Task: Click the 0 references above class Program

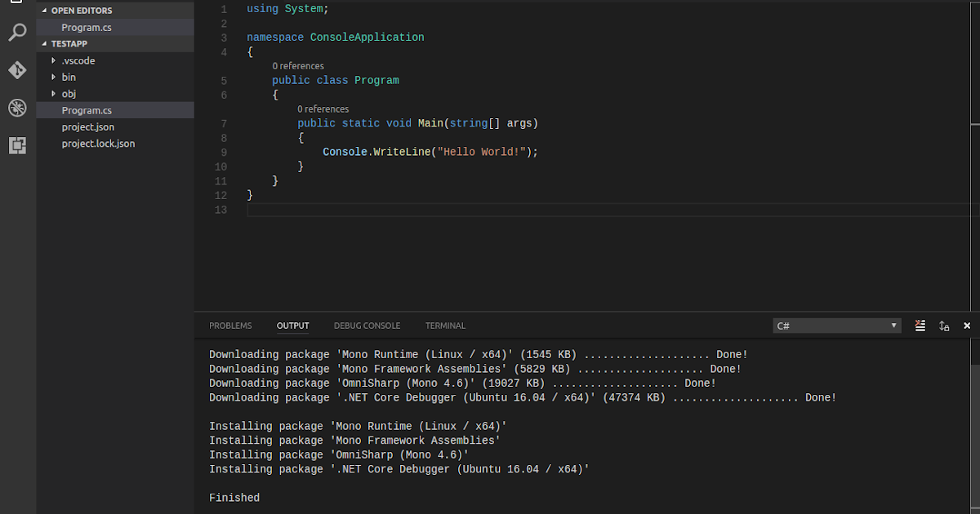Action: [x=298, y=65]
